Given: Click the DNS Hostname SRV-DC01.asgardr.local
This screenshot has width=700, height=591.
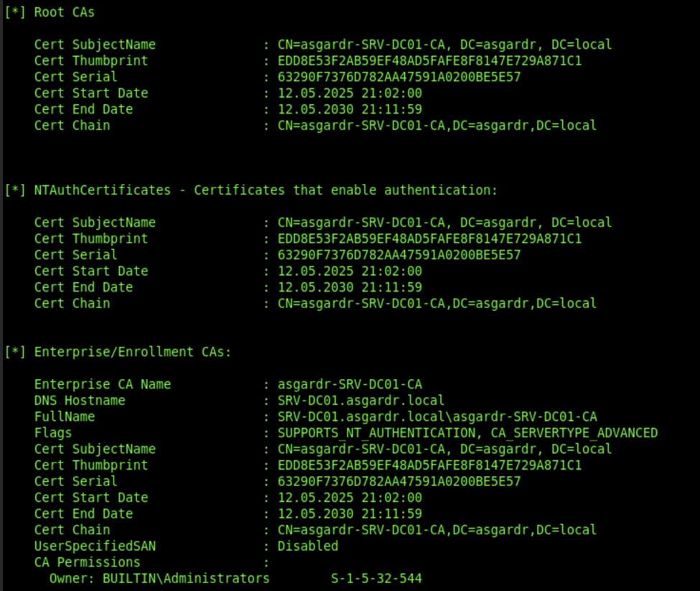Looking at the screenshot, I should click(360, 401).
